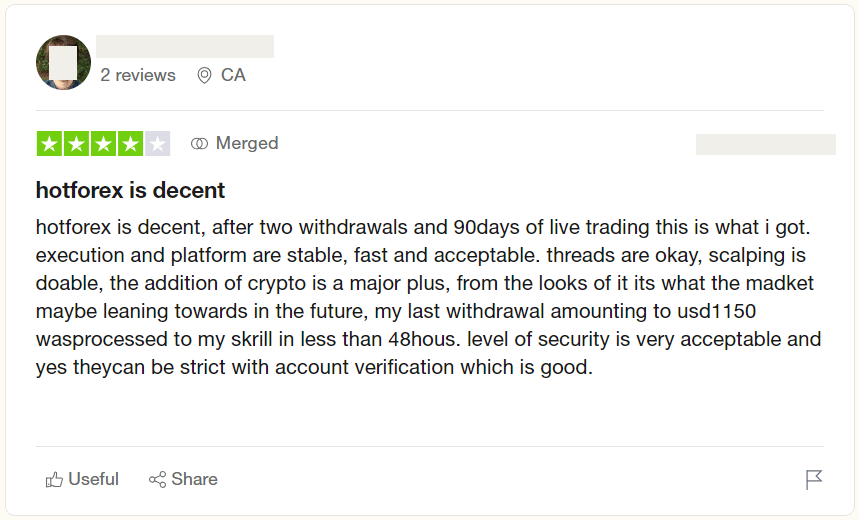Image resolution: width=859 pixels, height=520 pixels.
Task: Click the first green star
Action: click(x=49, y=143)
